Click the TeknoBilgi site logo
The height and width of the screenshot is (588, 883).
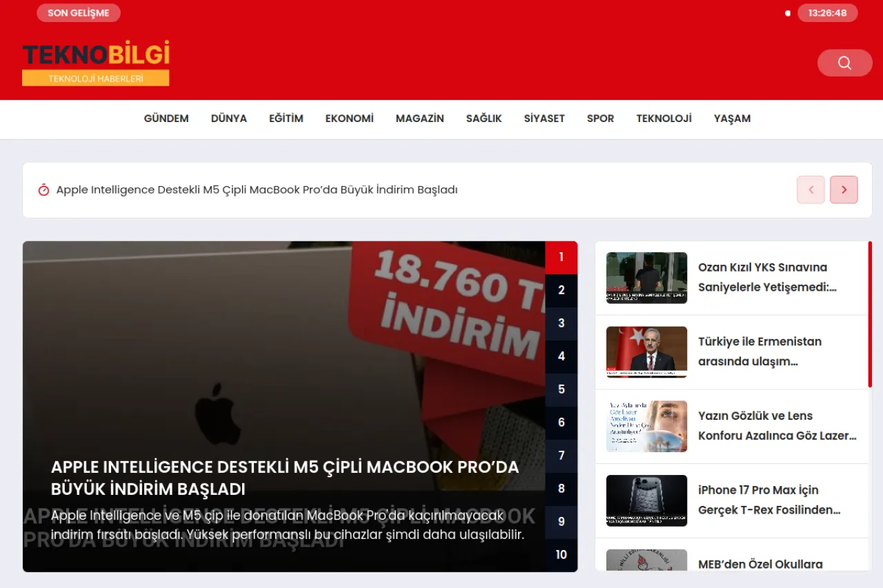pyautogui.click(x=96, y=63)
